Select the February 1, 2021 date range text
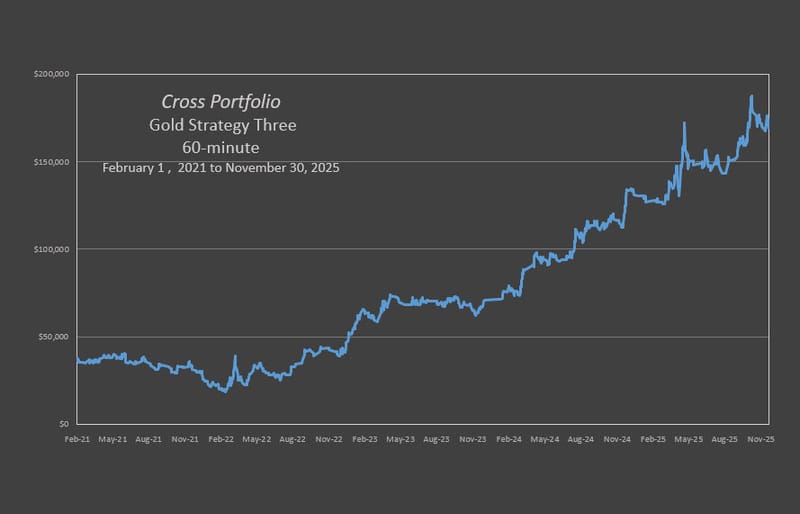The width and height of the screenshot is (800, 514). click(221, 168)
